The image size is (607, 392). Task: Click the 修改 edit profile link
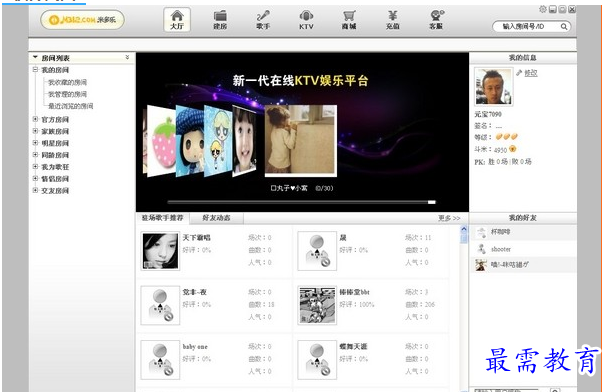(x=531, y=73)
